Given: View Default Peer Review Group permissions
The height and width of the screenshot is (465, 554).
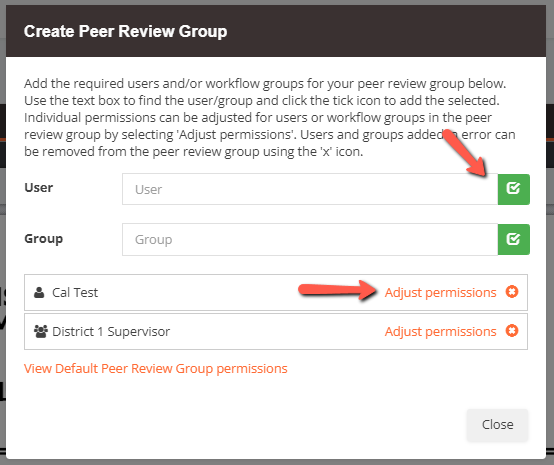Looking at the screenshot, I should click(156, 369).
